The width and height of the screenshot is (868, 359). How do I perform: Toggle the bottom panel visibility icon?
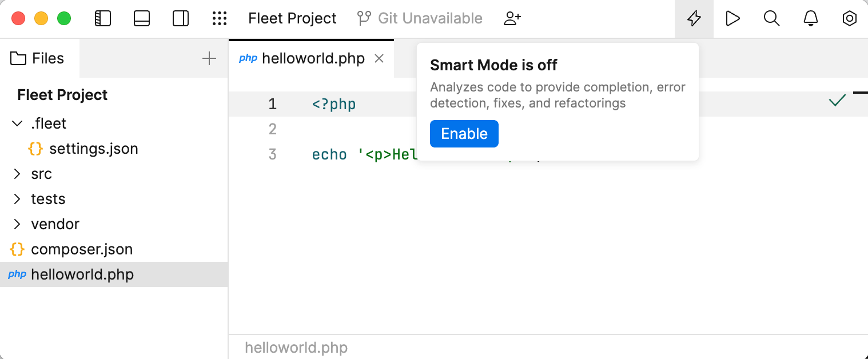(141, 18)
